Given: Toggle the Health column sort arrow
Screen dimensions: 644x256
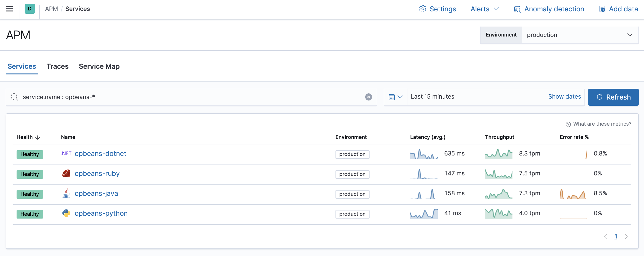Looking at the screenshot, I should click(x=38, y=137).
